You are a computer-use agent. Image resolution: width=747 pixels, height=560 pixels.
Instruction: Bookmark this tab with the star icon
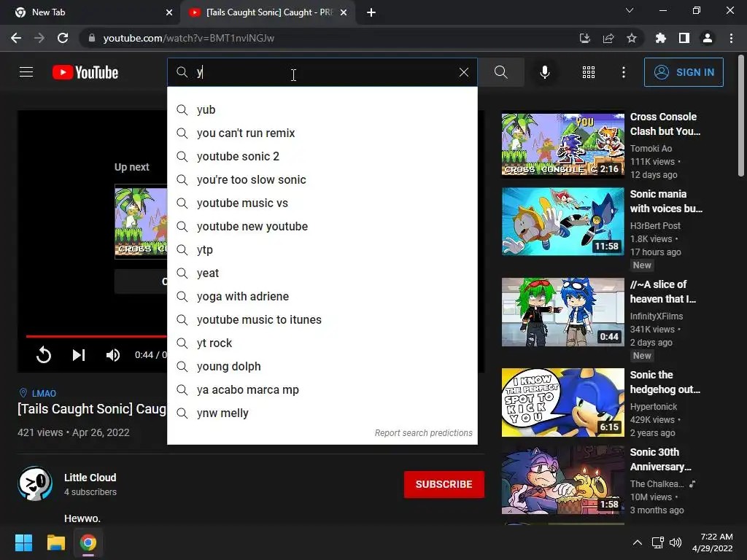pyautogui.click(x=632, y=38)
